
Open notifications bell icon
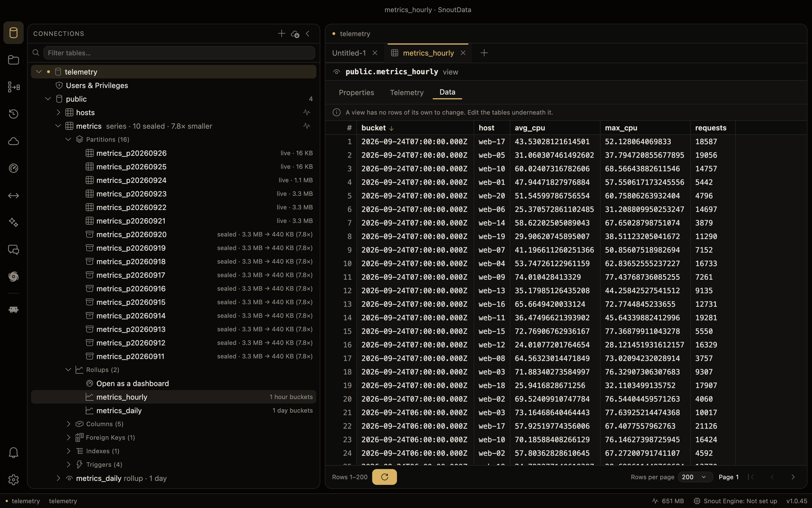pyautogui.click(x=14, y=453)
